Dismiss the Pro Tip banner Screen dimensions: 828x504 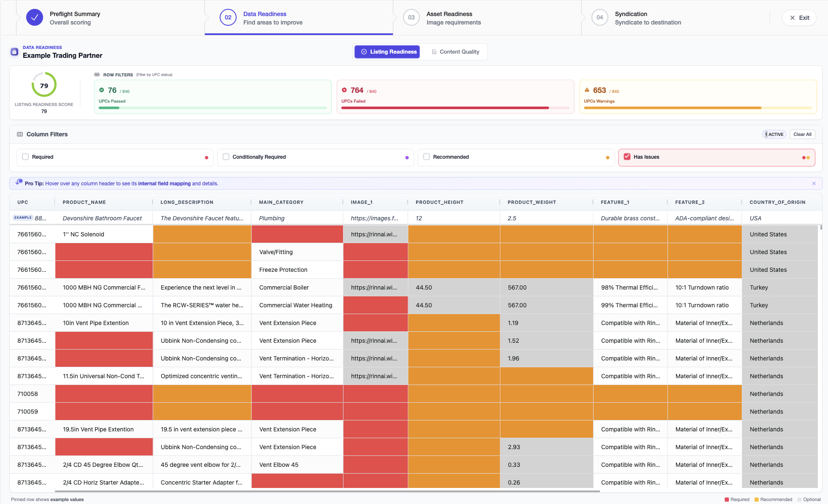pyautogui.click(x=814, y=184)
